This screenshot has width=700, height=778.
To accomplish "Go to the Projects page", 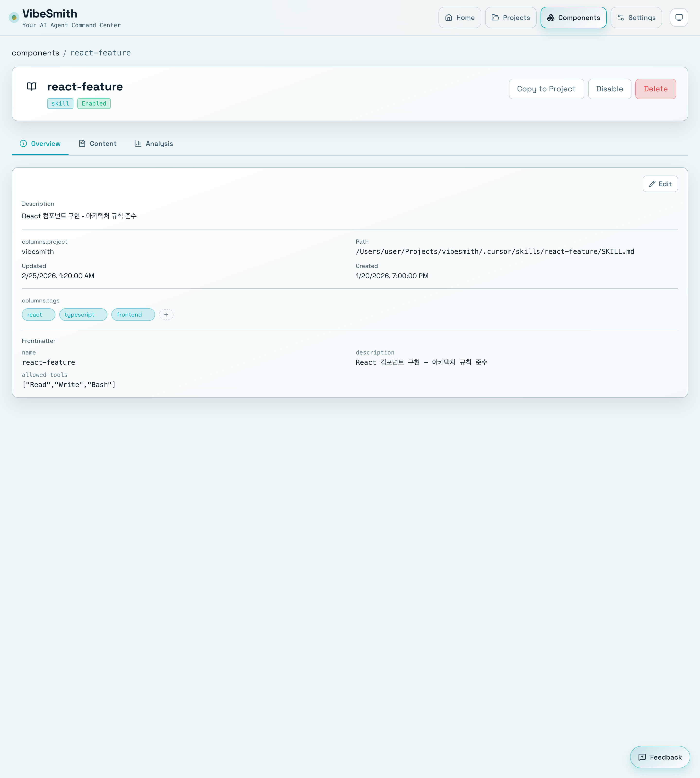I will pyautogui.click(x=510, y=18).
